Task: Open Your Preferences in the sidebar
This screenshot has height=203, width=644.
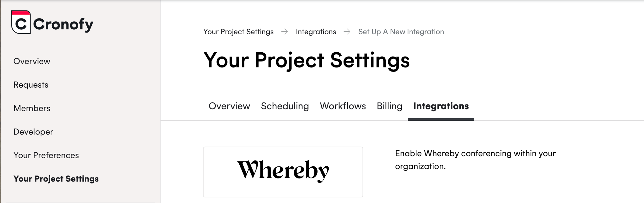Action: 46,155
